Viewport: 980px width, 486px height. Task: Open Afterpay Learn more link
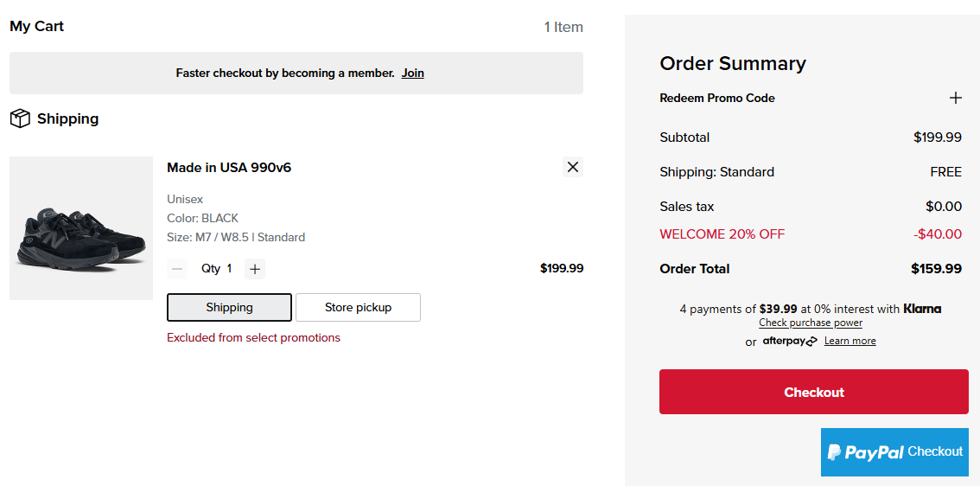click(850, 341)
